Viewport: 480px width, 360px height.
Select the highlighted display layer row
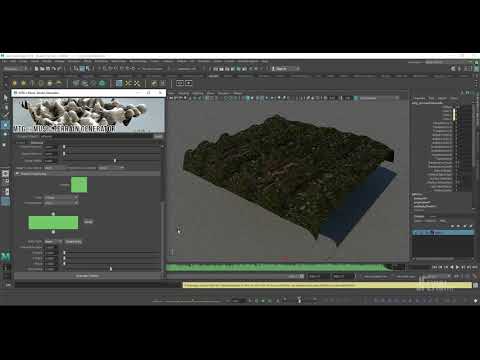tap(443, 232)
